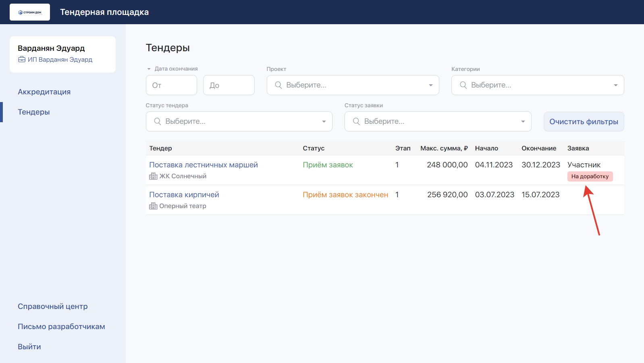Open the Статус заявки dropdown arrow

pyautogui.click(x=523, y=121)
